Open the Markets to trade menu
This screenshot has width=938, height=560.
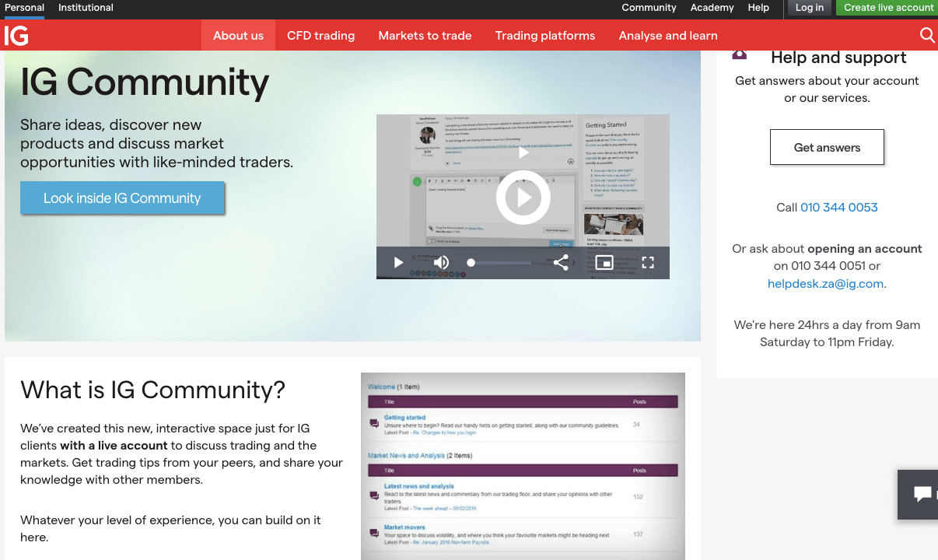pyautogui.click(x=425, y=36)
